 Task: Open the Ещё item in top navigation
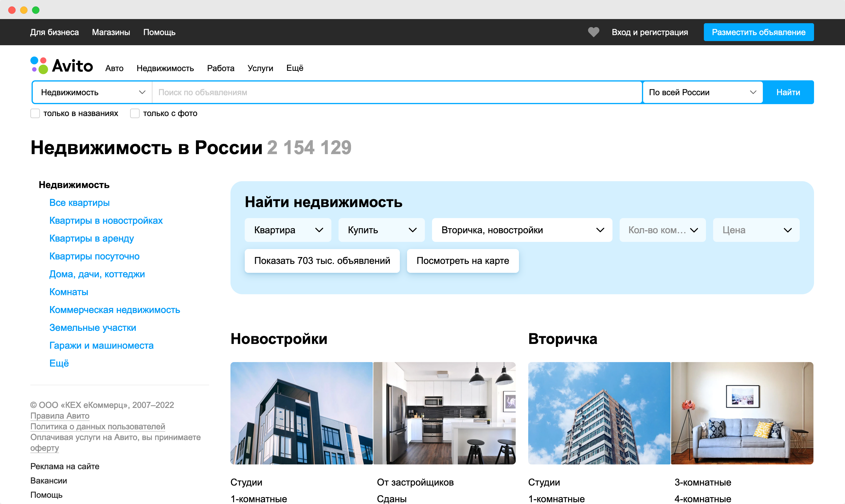294,68
